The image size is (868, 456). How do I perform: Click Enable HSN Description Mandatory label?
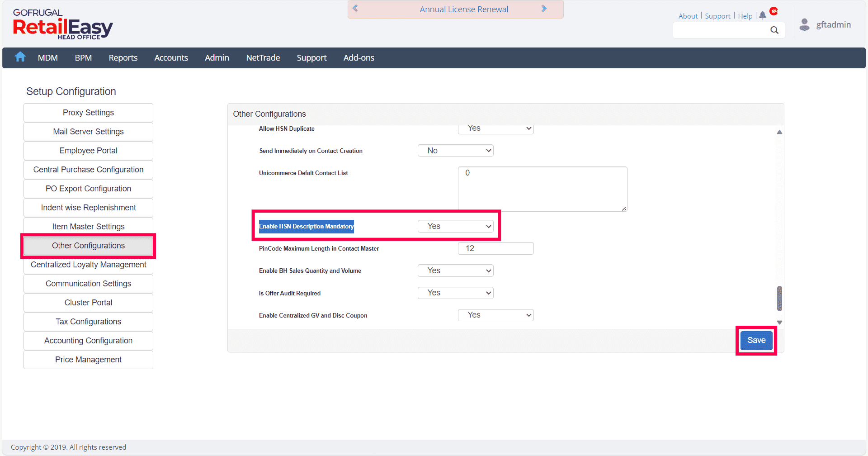click(307, 226)
